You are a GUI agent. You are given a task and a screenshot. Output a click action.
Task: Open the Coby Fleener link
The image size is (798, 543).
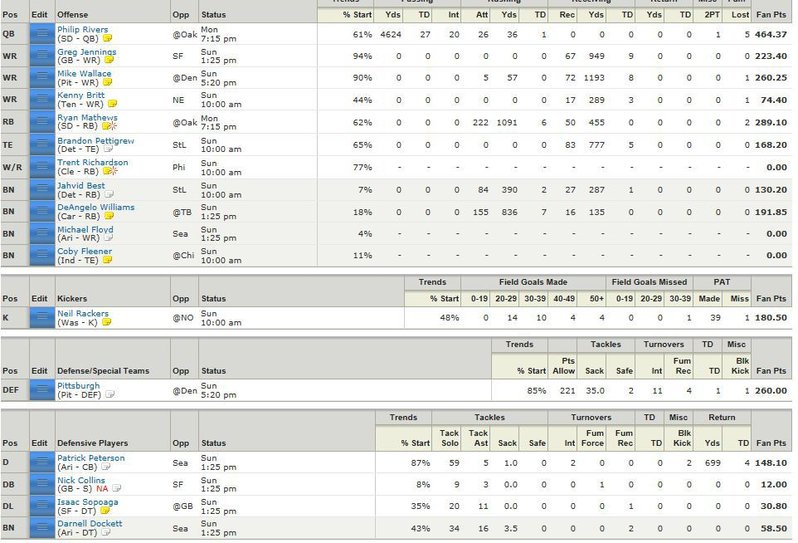(x=84, y=251)
